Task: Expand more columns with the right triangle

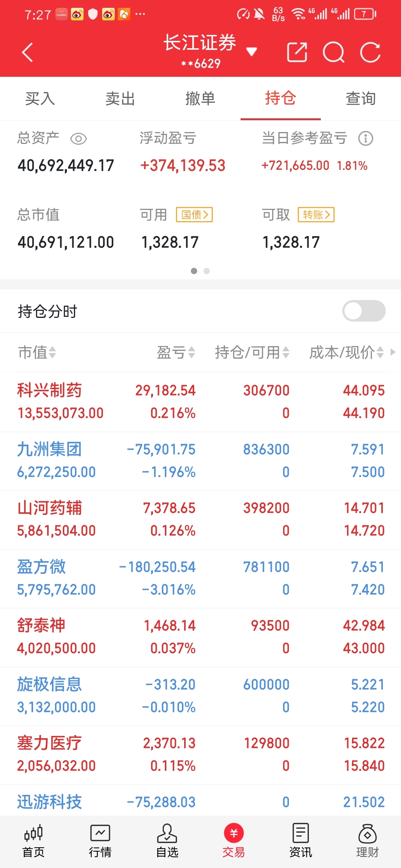Action: [393, 352]
